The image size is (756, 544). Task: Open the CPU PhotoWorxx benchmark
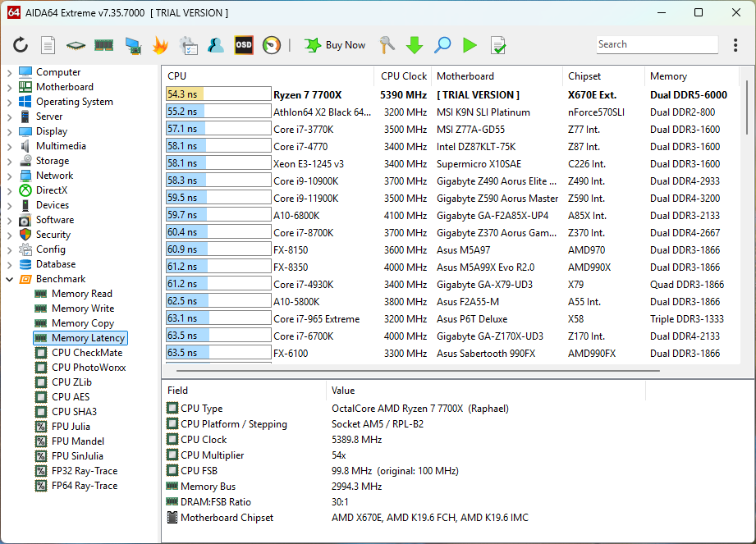89,368
